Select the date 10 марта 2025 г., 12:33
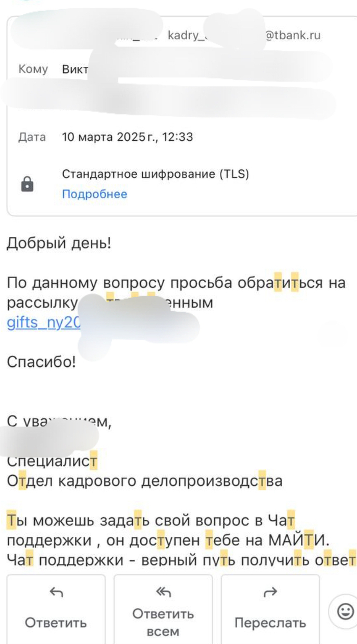 tap(127, 137)
